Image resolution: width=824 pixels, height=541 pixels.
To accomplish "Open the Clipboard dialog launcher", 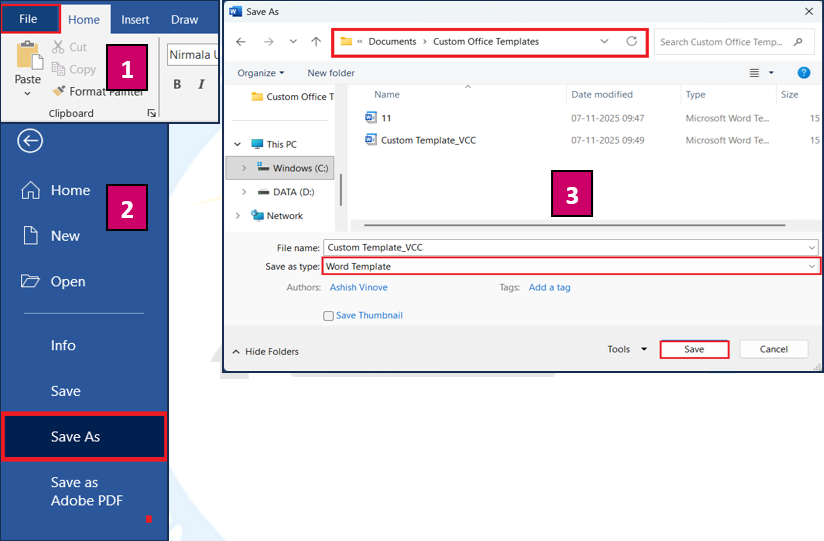I will pyautogui.click(x=152, y=113).
